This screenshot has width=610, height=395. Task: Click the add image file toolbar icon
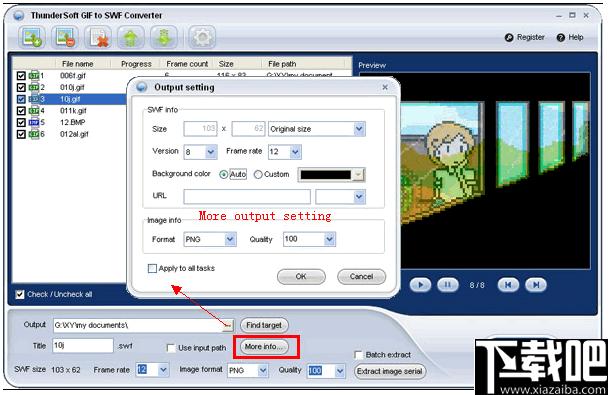32,37
